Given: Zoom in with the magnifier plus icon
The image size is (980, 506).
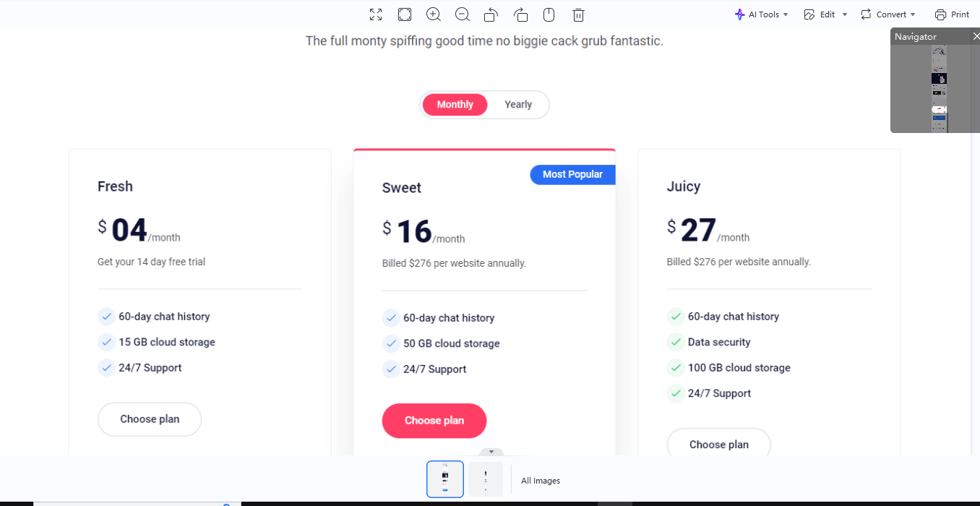Looking at the screenshot, I should click(x=433, y=14).
